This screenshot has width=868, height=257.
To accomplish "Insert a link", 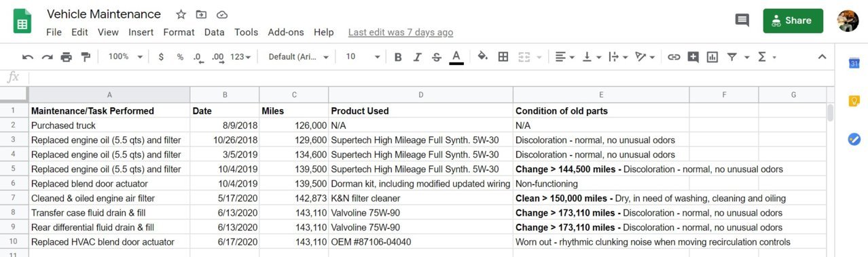I will coord(674,57).
